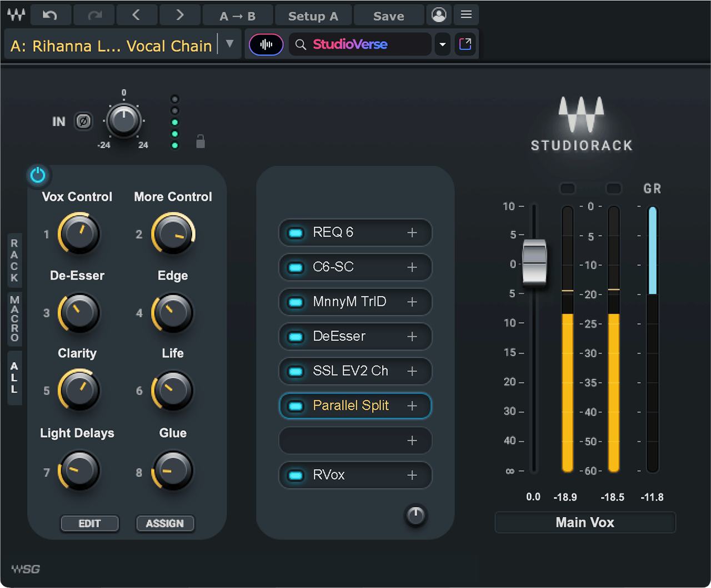Click the external window pop-out icon
The image size is (711, 588).
click(465, 44)
